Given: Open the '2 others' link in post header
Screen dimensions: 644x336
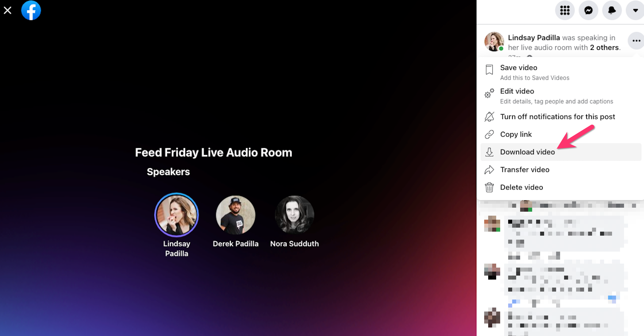Looking at the screenshot, I should pyautogui.click(x=604, y=47).
